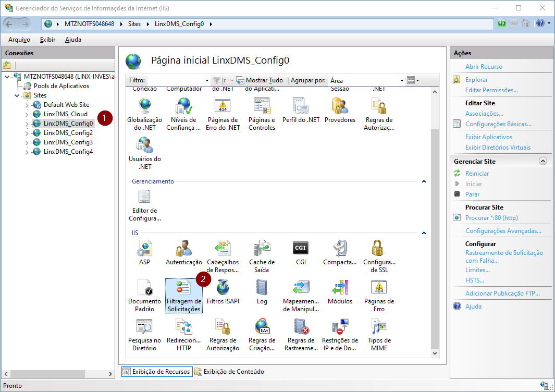Image resolution: width=555 pixels, height=392 pixels.
Task: Open the Provedores feature icon
Action: pyautogui.click(x=340, y=111)
